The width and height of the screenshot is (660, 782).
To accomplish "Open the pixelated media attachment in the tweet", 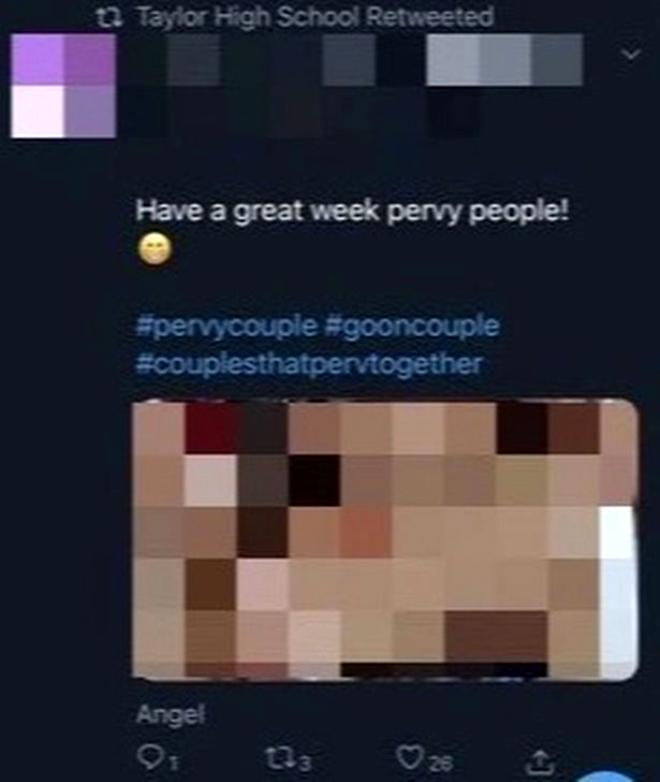I will point(385,539).
